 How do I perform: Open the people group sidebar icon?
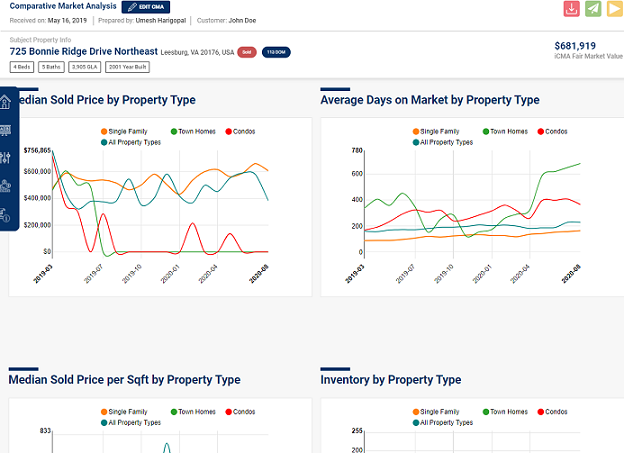pos(5,186)
